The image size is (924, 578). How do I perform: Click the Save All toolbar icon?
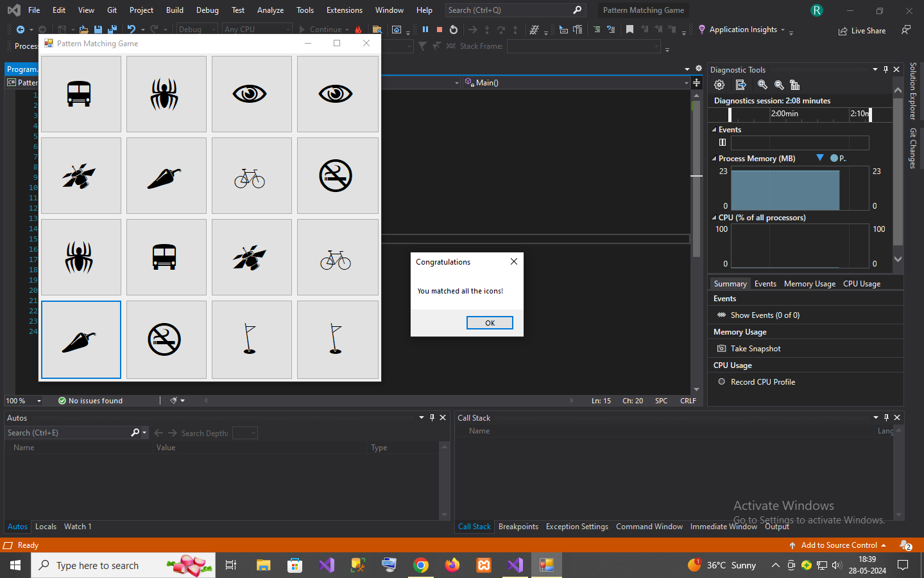click(112, 29)
